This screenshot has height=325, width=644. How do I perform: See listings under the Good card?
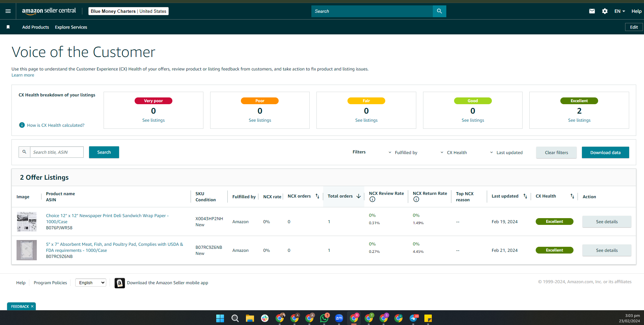coord(473,120)
